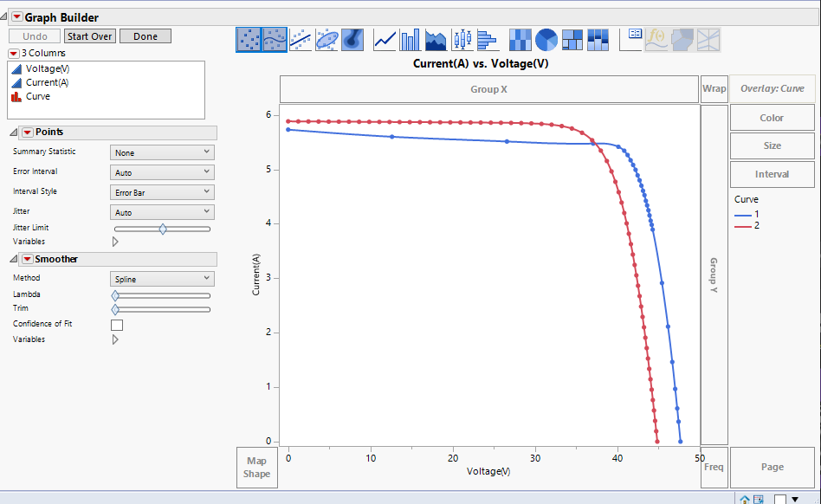Click the Size drop zone
Viewport: 821px width, 504px height.
click(x=773, y=145)
